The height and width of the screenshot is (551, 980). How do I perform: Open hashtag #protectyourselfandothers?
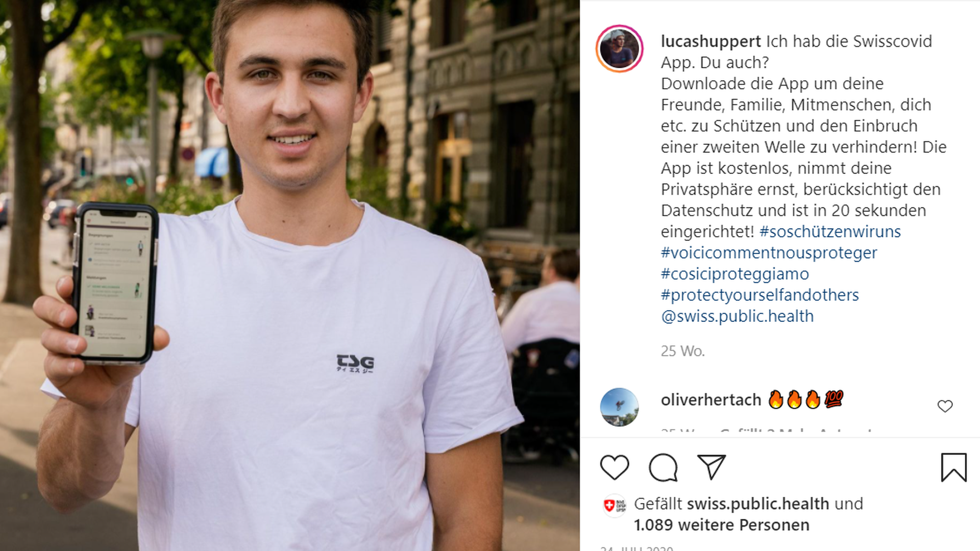[x=760, y=295]
